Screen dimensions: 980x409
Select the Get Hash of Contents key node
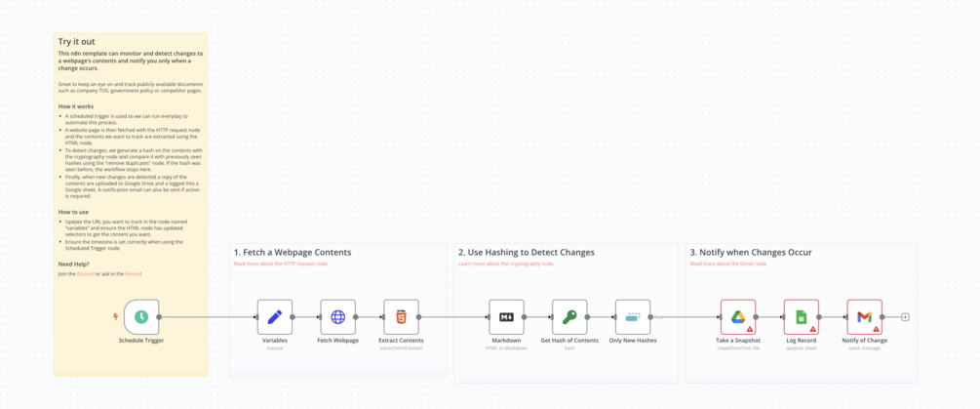pyautogui.click(x=569, y=317)
